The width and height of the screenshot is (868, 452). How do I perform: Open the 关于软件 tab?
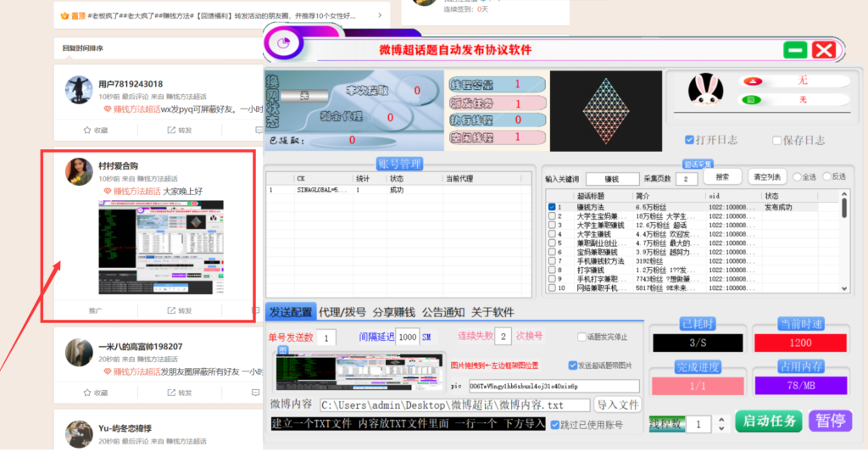click(492, 312)
